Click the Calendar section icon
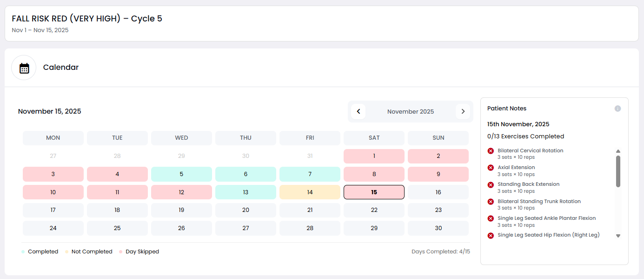This screenshot has height=279, width=644. [23, 67]
